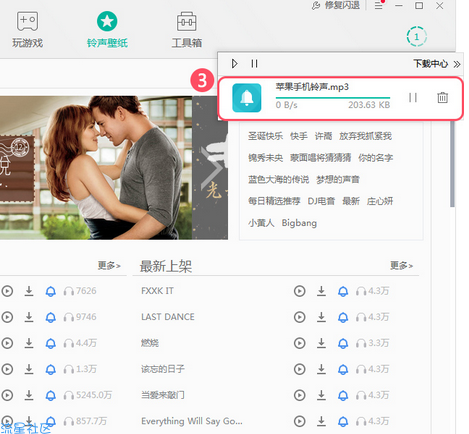
Task: Set 该忘的日子 as ringtone bell
Action: [343, 369]
